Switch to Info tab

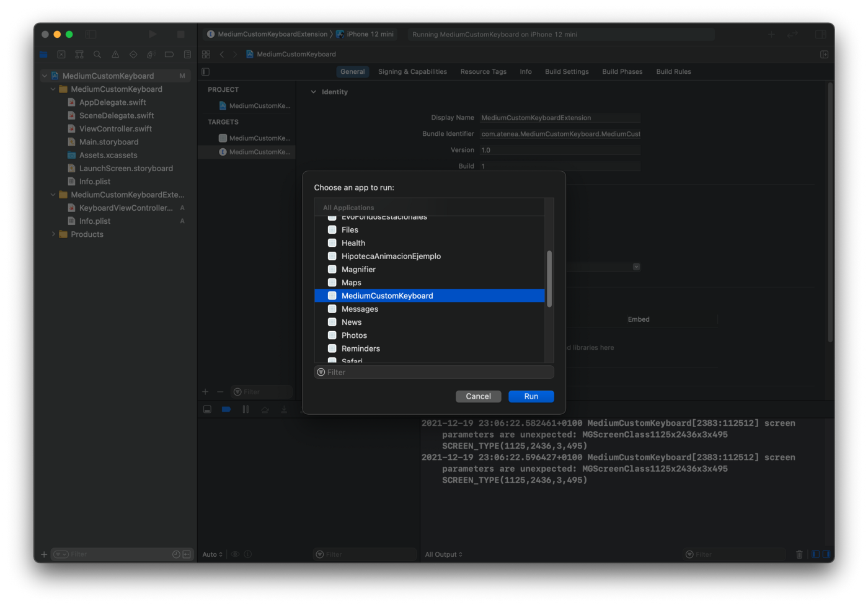click(x=526, y=72)
